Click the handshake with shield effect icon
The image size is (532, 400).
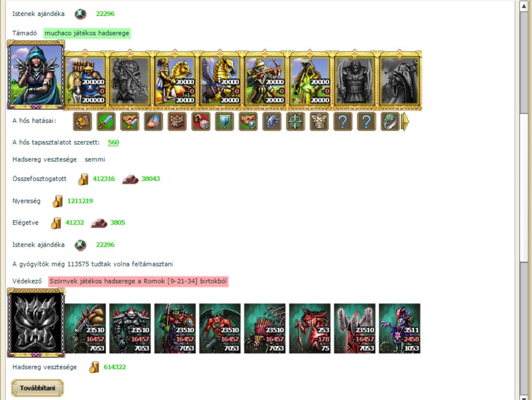(x=248, y=122)
